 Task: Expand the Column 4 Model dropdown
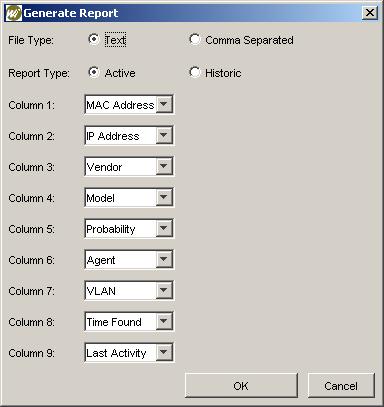tap(164, 198)
